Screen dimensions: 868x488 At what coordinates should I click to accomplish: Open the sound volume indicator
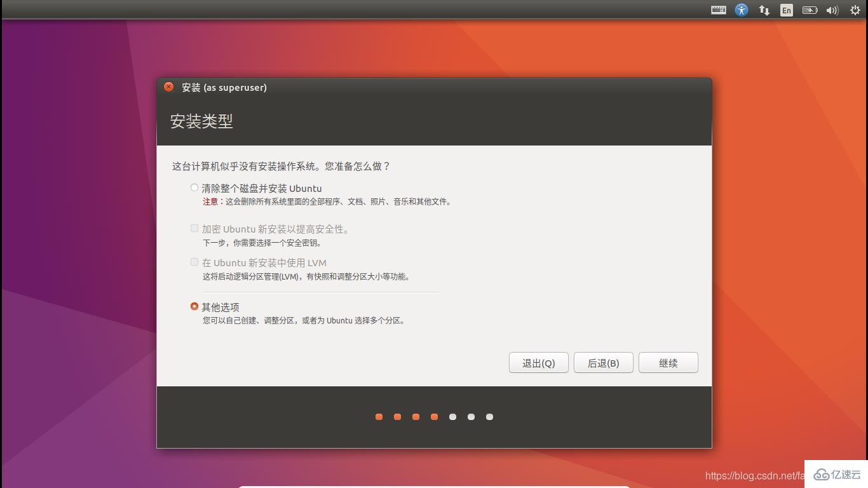point(832,10)
